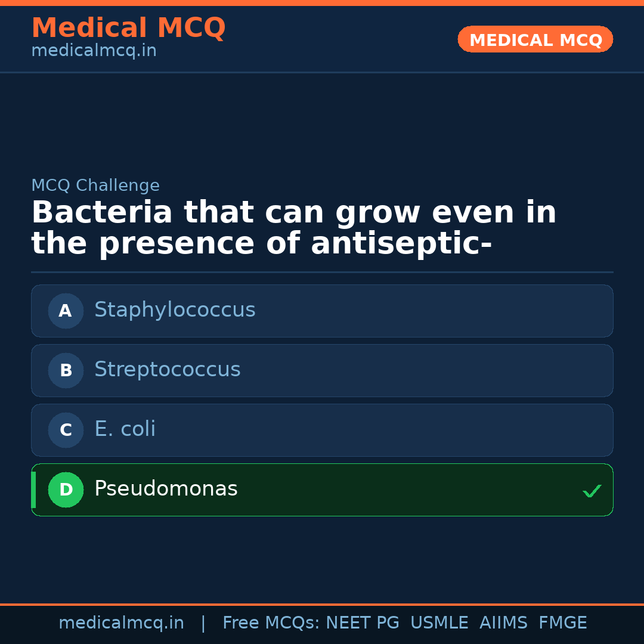Image resolution: width=644 pixels, height=644 pixels.
Task: Click the letter C circle icon
Action: (x=66, y=430)
